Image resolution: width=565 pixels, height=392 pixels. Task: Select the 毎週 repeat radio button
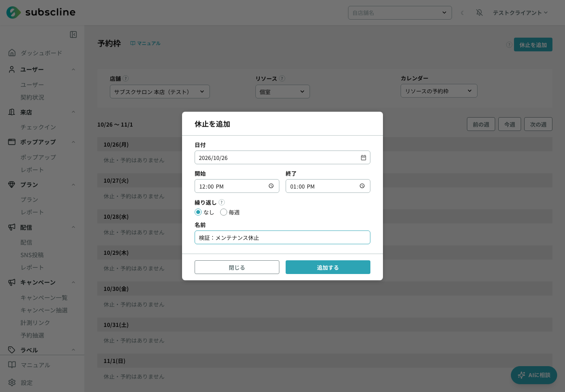[224, 212]
